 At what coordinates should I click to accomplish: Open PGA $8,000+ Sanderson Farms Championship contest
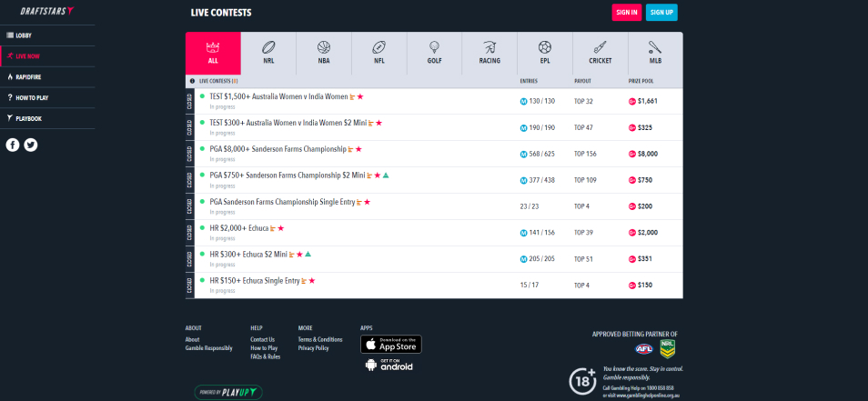(278, 149)
